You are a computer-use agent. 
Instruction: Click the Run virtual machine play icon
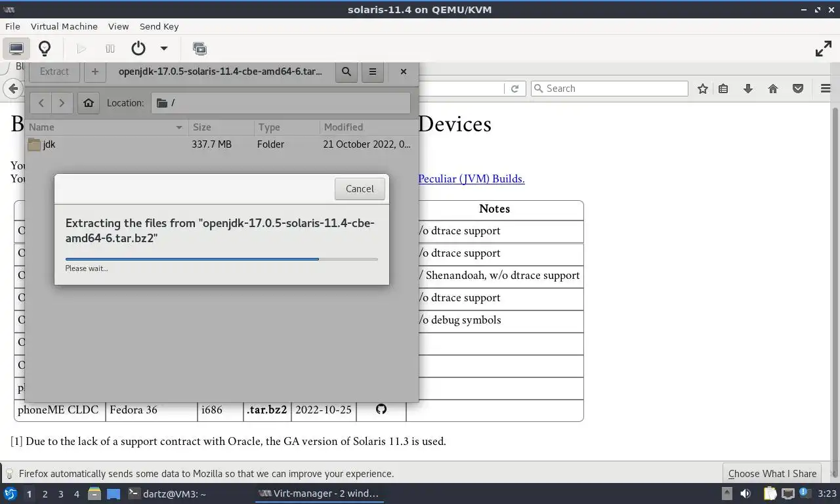(81, 49)
